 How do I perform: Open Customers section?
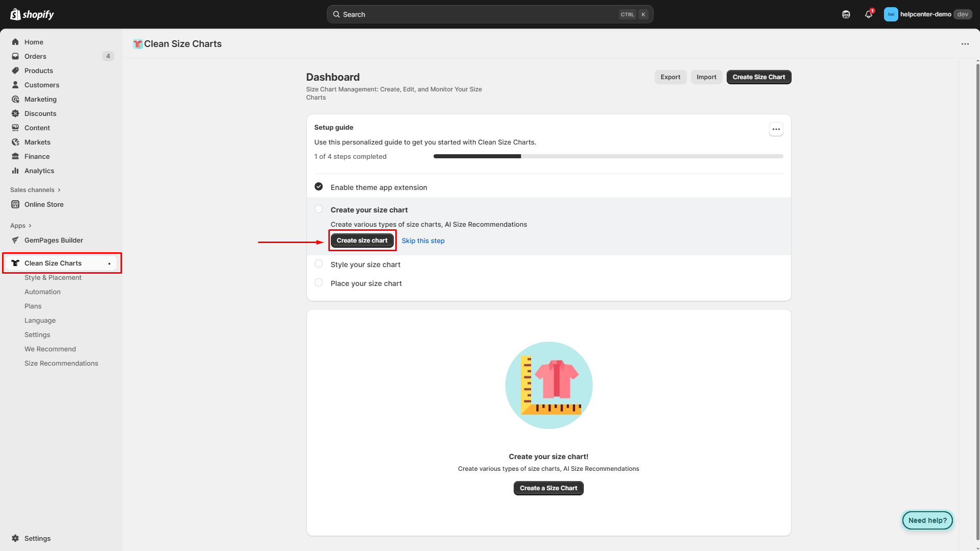coord(42,85)
